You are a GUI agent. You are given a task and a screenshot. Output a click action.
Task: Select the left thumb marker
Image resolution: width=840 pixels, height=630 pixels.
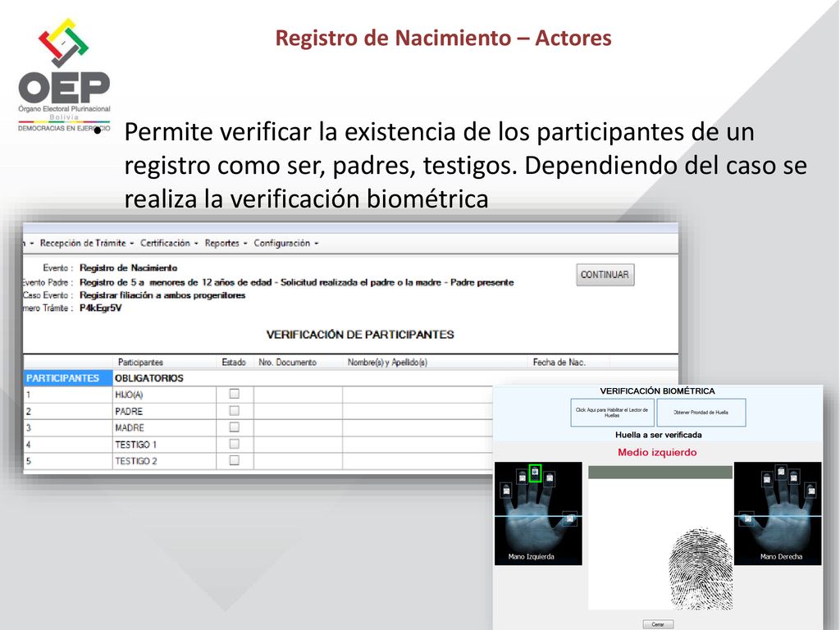tap(570, 518)
